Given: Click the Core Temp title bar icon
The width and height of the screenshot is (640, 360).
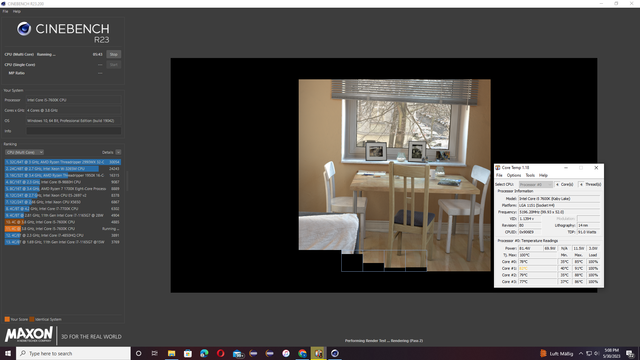Looking at the screenshot, I should (x=498, y=168).
